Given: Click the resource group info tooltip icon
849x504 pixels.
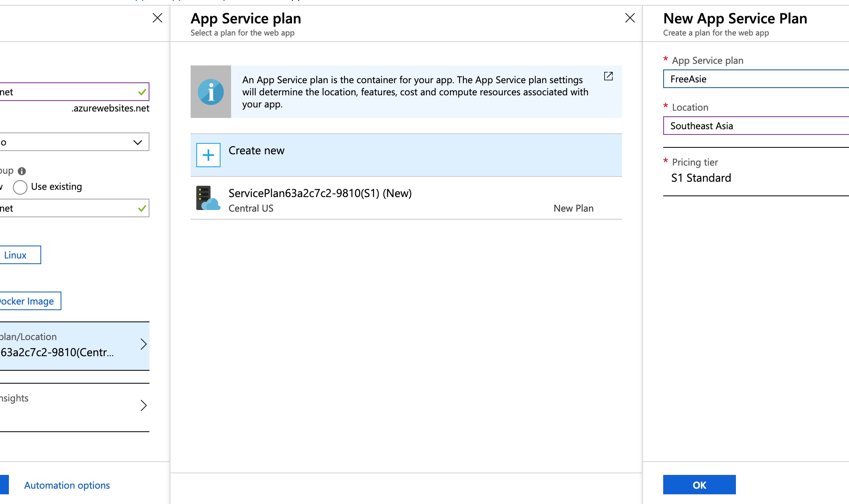Looking at the screenshot, I should 22,171.
